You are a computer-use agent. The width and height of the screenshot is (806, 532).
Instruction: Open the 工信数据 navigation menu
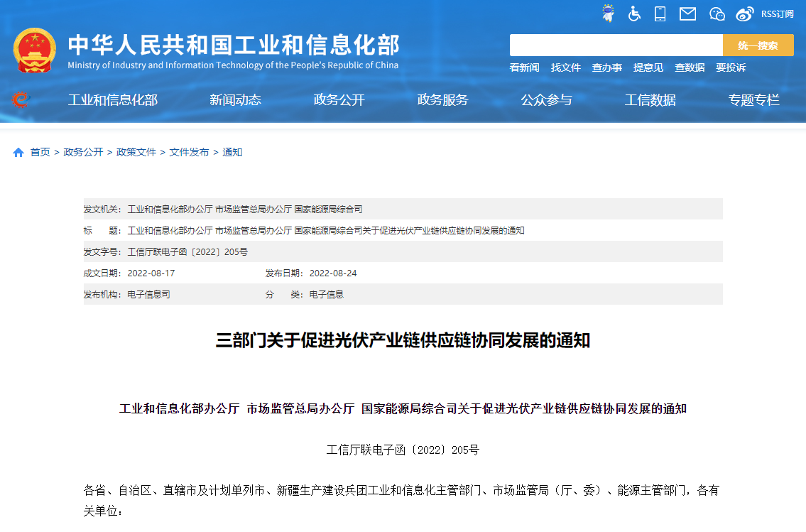click(x=650, y=100)
